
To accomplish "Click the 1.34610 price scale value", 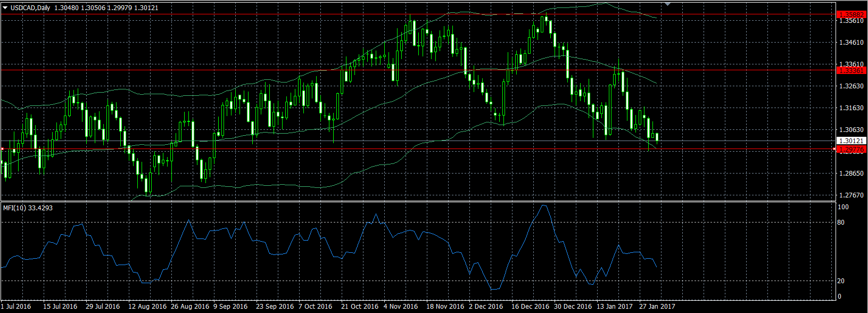I will click(850, 42).
